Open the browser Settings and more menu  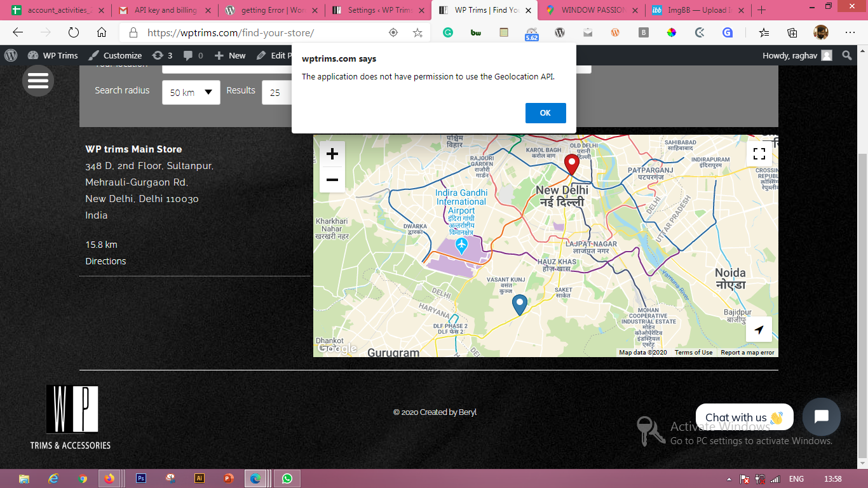[850, 32]
